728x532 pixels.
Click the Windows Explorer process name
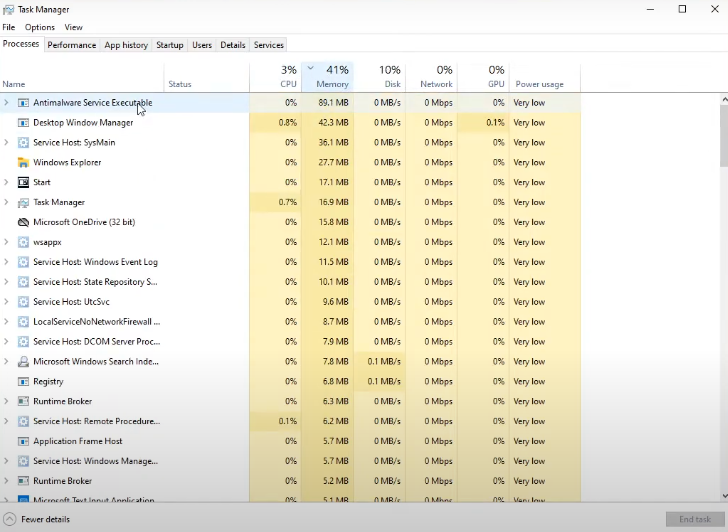[67, 162]
